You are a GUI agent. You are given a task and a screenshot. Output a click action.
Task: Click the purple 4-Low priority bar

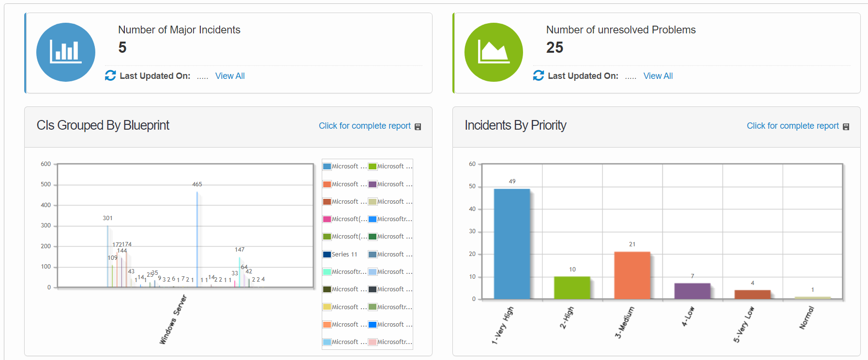point(692,291)
